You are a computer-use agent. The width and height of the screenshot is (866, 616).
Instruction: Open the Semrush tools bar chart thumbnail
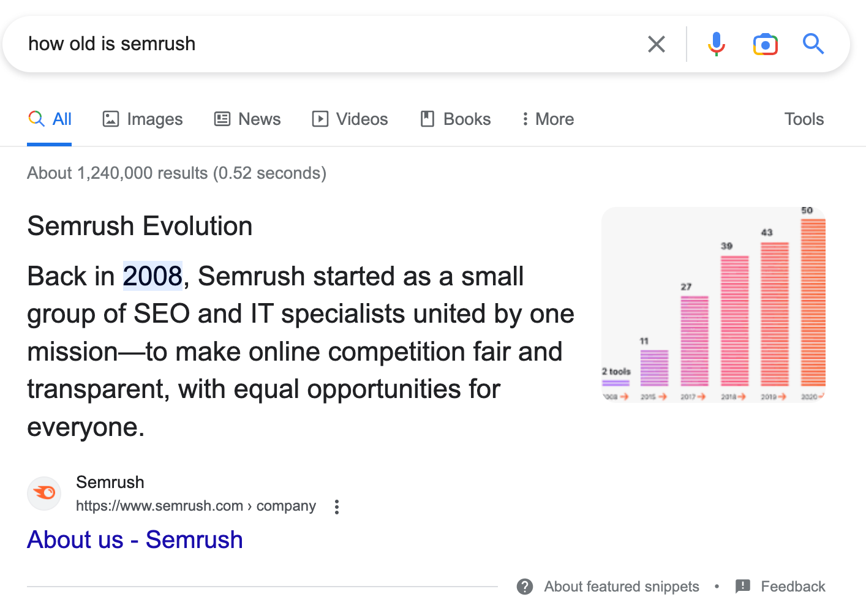tap(714, 304)
